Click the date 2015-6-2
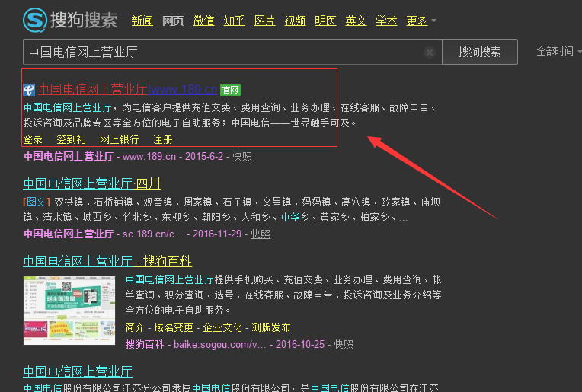 (x=204, y=157)
